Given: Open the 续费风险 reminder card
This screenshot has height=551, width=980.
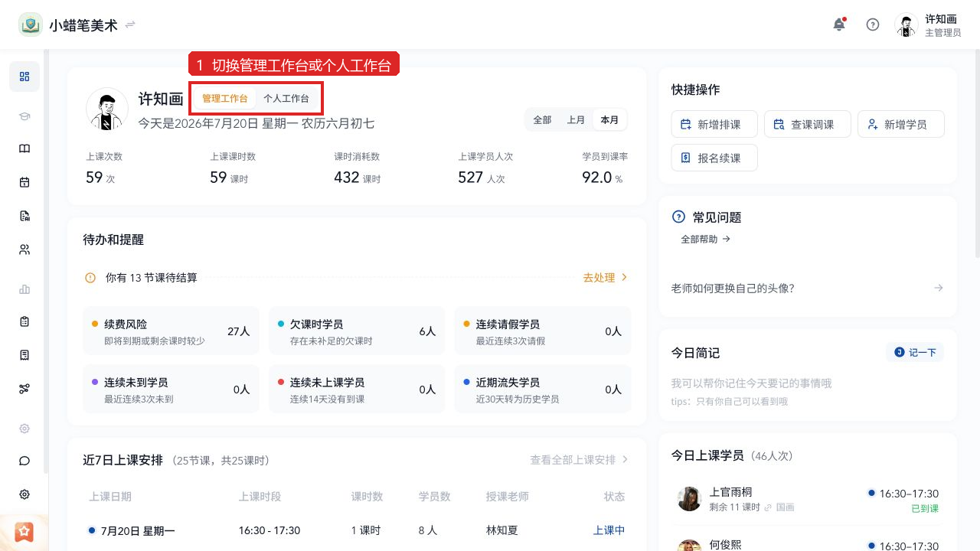Looking at the screenshot, I should [x=171, y=331].
